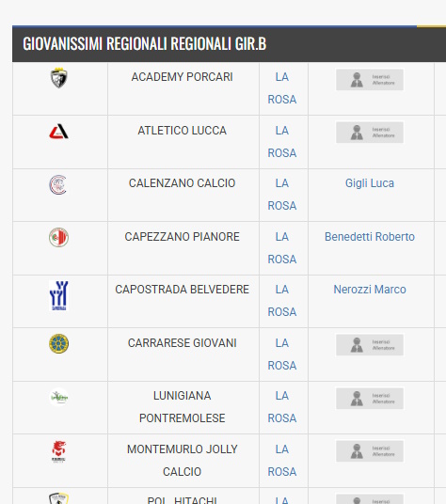The width and height of the screenshot is (446, 504).
Task: Click the Capezzano Pianore team name
Action: [182, 237]
